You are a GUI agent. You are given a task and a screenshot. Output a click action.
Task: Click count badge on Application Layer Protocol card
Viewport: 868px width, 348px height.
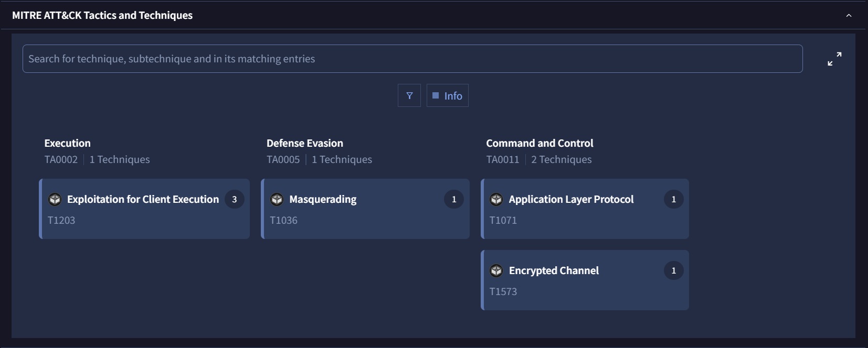point(674,199)
